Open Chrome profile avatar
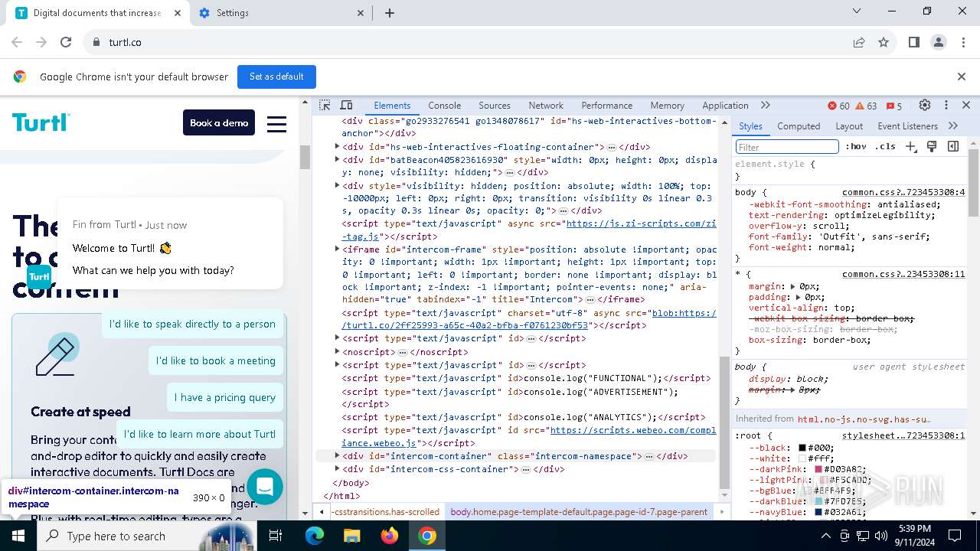Viewport: 980px width, 551px height. click(939, 42)
